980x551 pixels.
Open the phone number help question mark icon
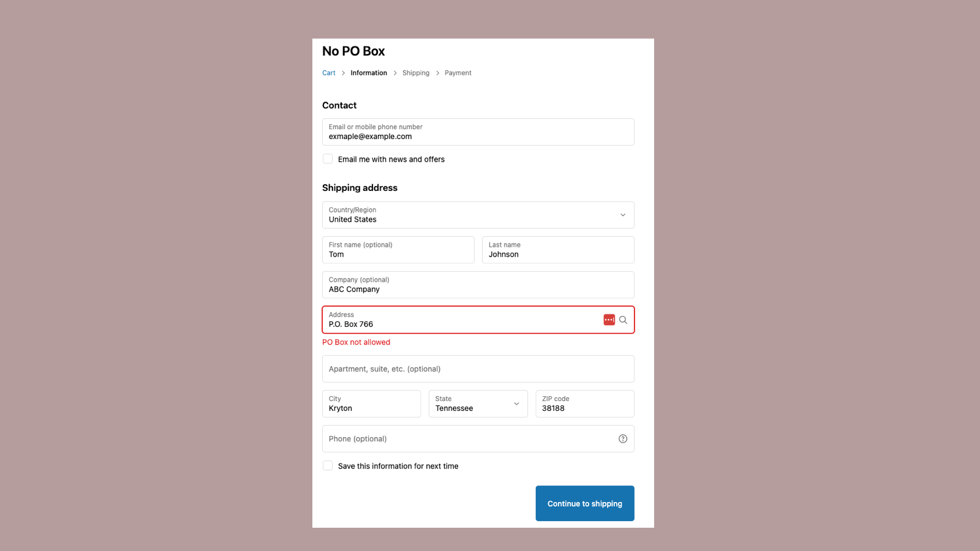pyautogui.click(x=623, y=438)
